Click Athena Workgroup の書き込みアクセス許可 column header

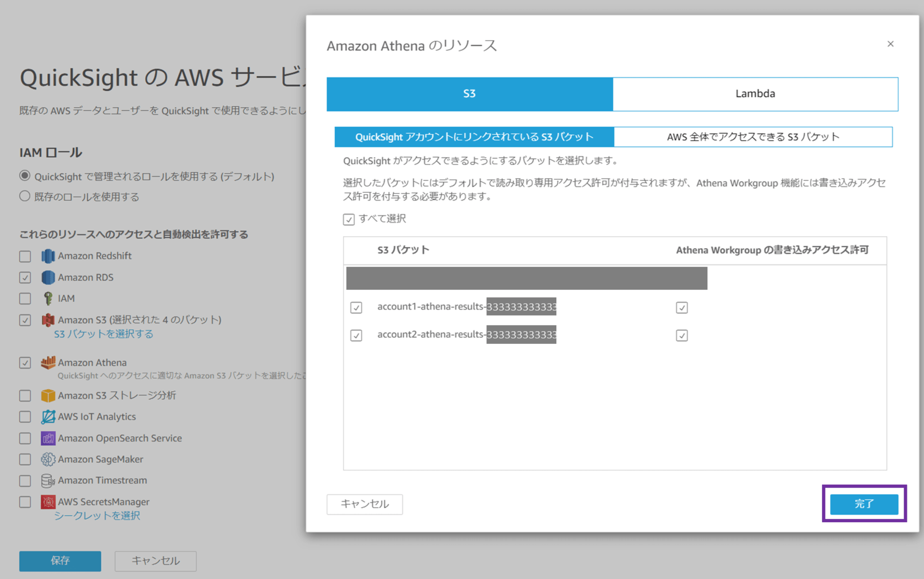coord(772,250)
